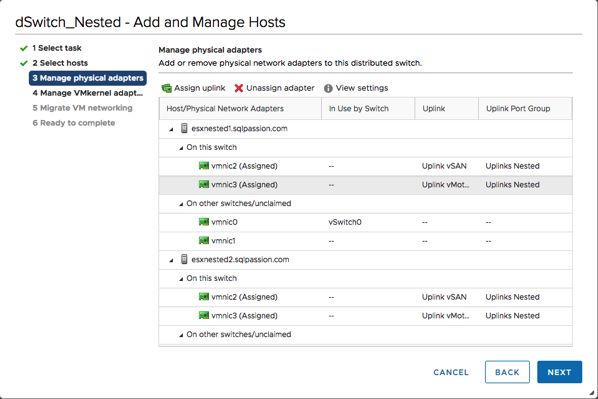598x399 pixels.
Task: Click Uplinks Nested cell for esxnested1 vmnic2
Action: tap(513, 166)
